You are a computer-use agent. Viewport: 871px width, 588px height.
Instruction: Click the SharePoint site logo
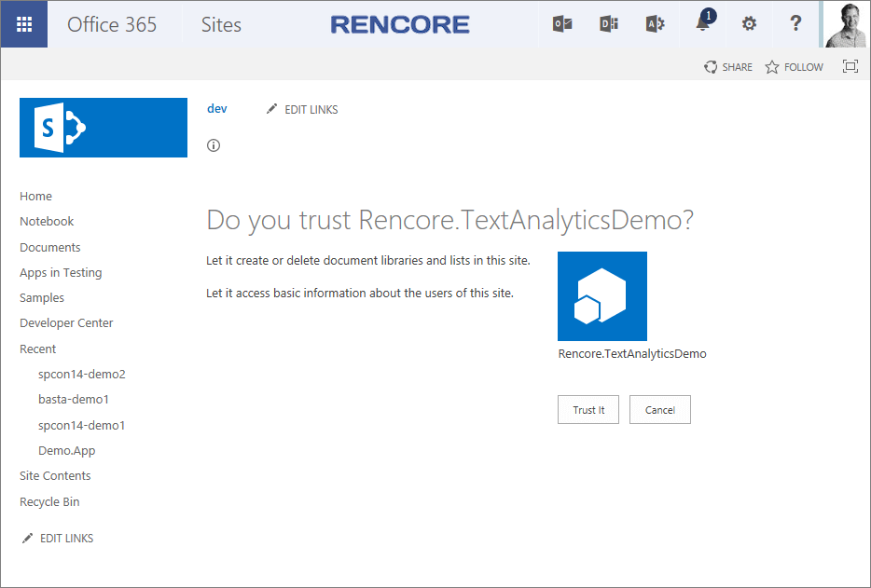click(104, 128)
